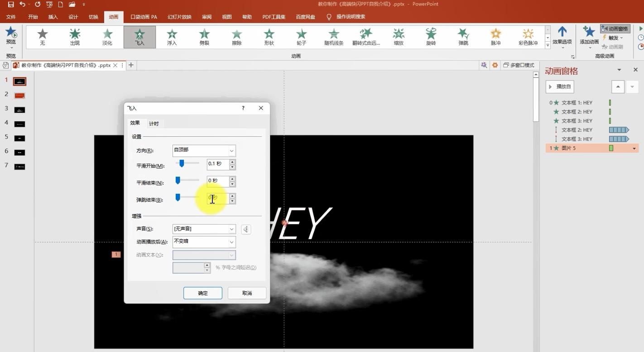Switch to the 计时 tab in dialog
Image resolution: width=644 pixels, height=352 pixels.
(154, 124)
